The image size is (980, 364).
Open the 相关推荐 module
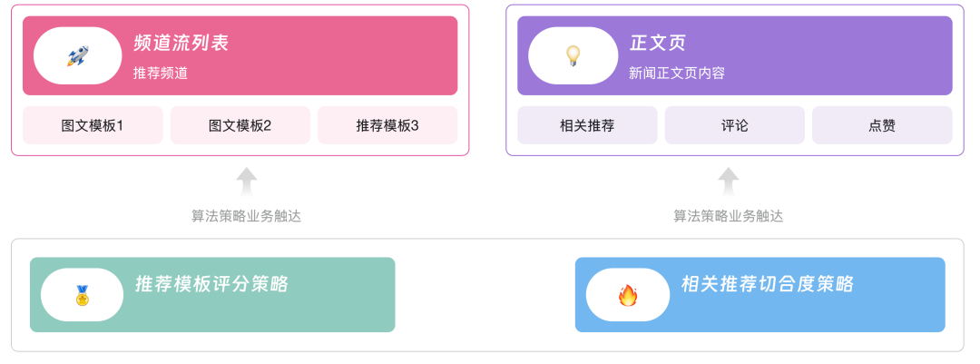tap(587, 125)
